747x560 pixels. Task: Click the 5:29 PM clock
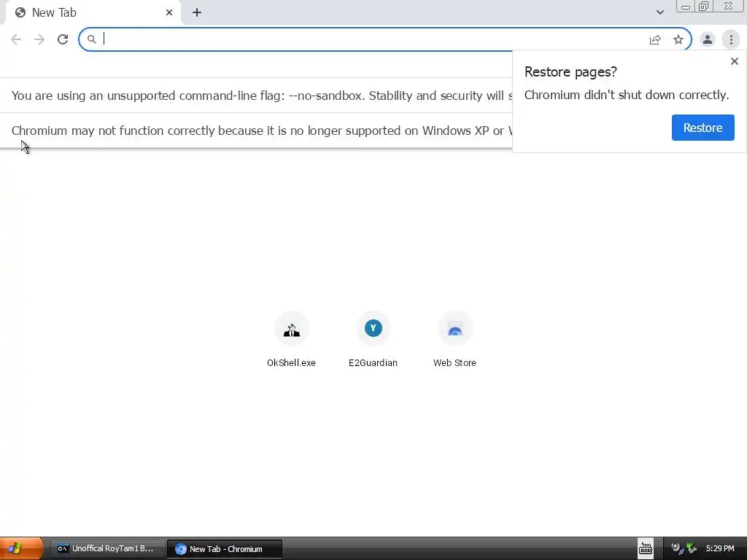[x=720, y=548]
